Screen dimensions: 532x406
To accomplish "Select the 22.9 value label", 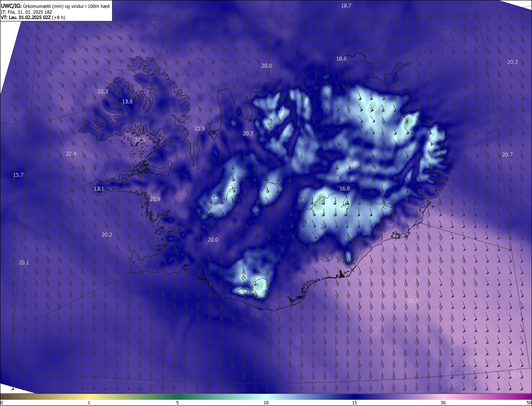I will click(x=155, y=199).
